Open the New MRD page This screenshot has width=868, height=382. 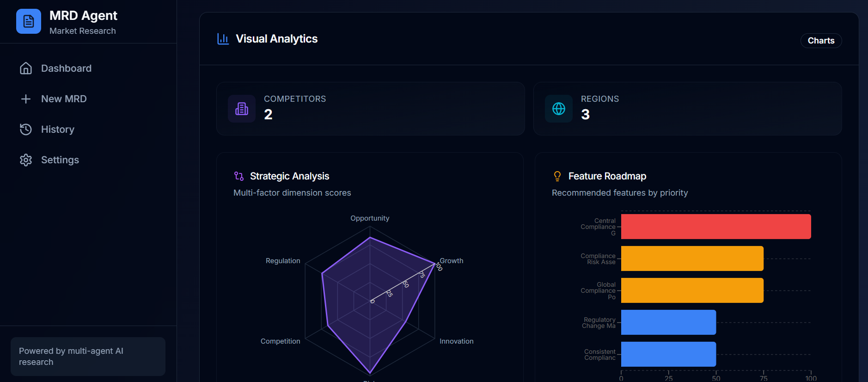pyautogui.click(x=64, y=99)
